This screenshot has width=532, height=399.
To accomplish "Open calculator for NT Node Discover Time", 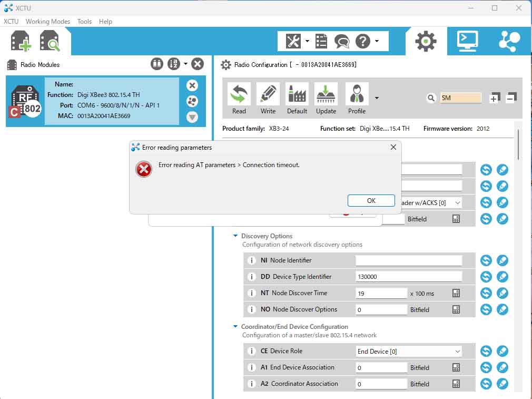I will (456, 293).
